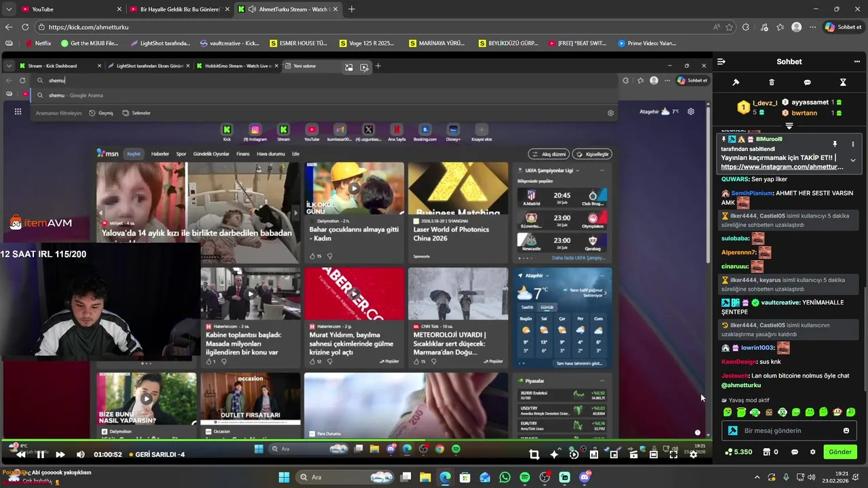Pause the Kick stream video

(x=40, y=455)
